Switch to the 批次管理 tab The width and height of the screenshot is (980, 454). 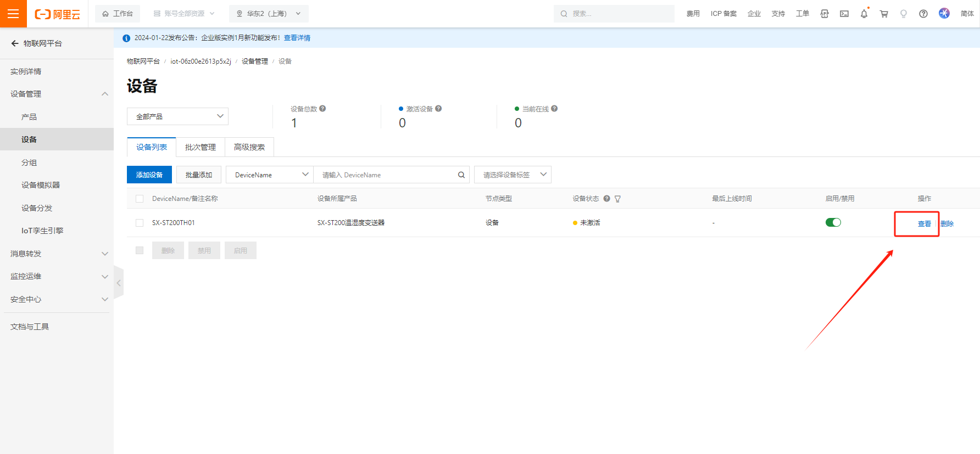click(200, 147)
